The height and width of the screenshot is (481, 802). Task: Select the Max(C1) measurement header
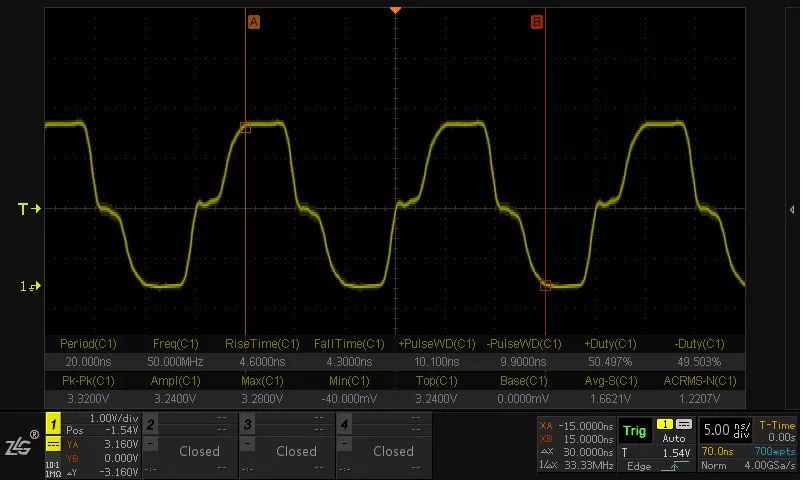tap(262, 381)
